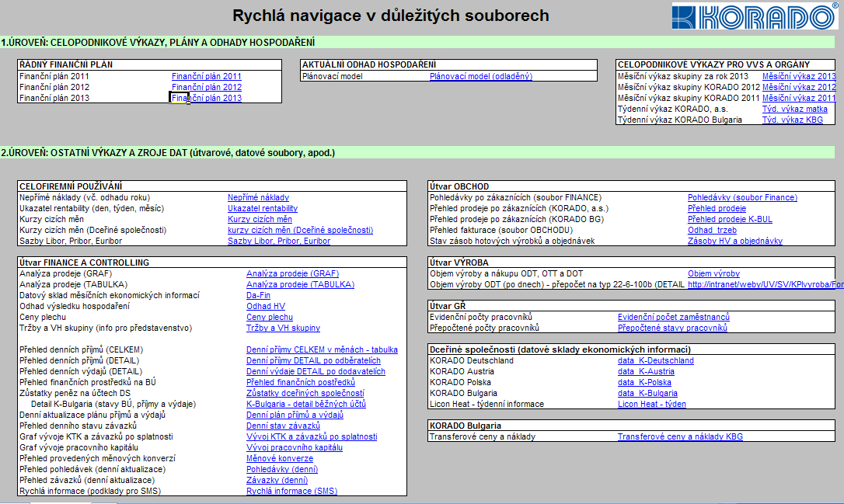Open K-Bulgaria - detail běžných účtů link
Viewport: 844px width, 504px height.
coord(306,404)
